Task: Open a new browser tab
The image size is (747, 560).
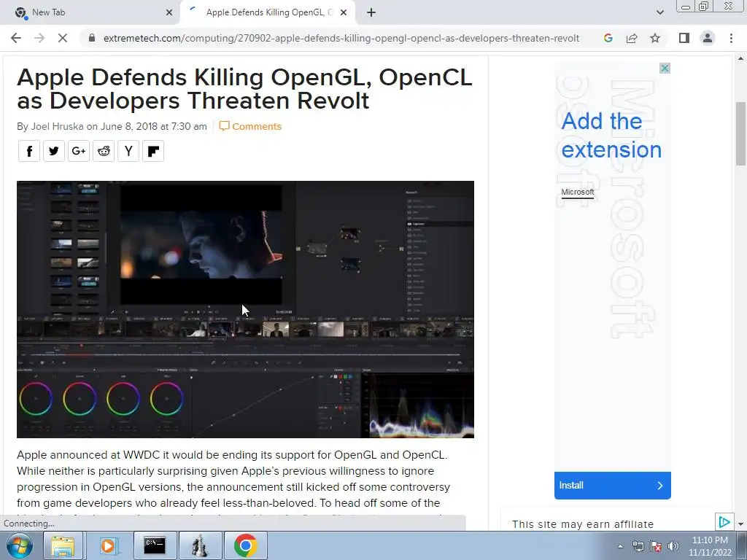Action: tap(371, 13)
